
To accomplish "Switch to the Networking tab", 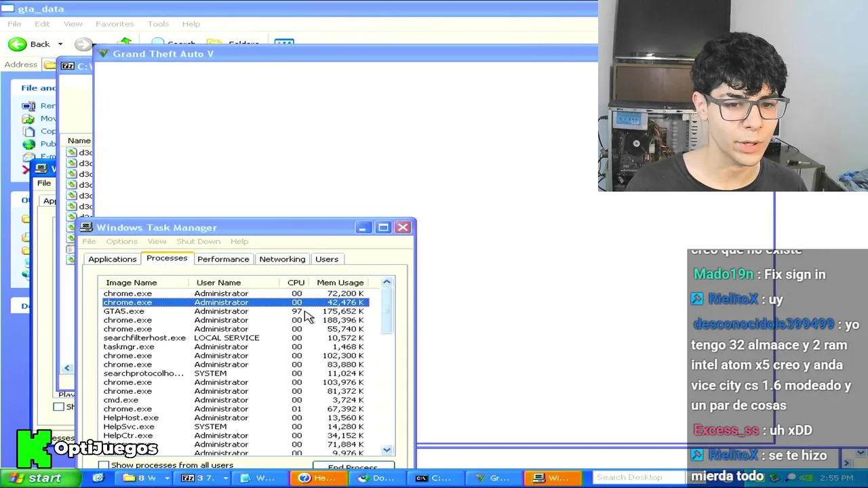I will point(282,259).
